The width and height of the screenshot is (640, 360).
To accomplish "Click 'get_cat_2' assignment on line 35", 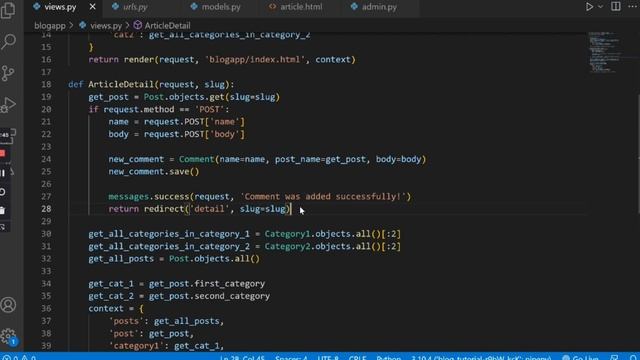I will click(111, 296).
